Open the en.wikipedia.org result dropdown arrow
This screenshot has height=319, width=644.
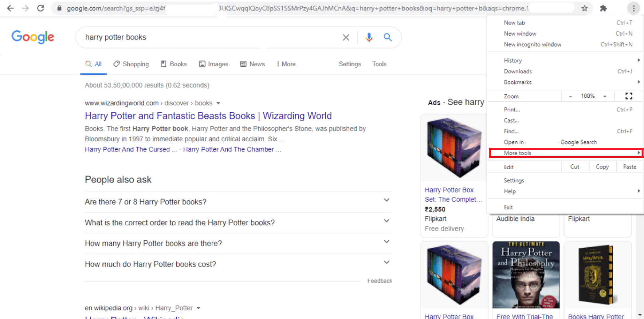(x=198, y=308)
